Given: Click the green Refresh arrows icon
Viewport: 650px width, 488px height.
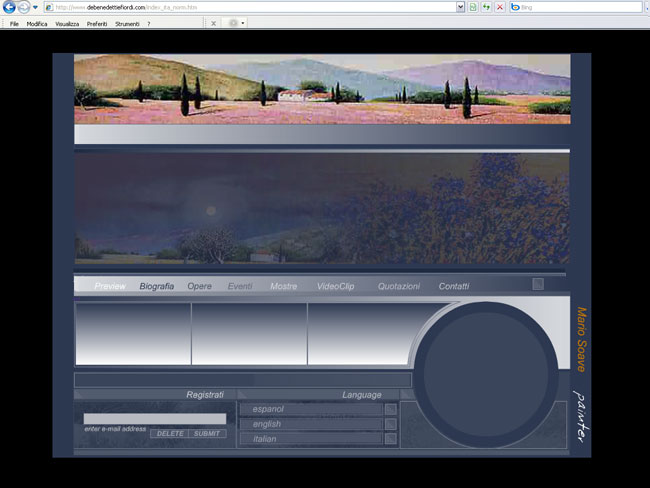Looking at the screenshot, I should pos(486,7).
